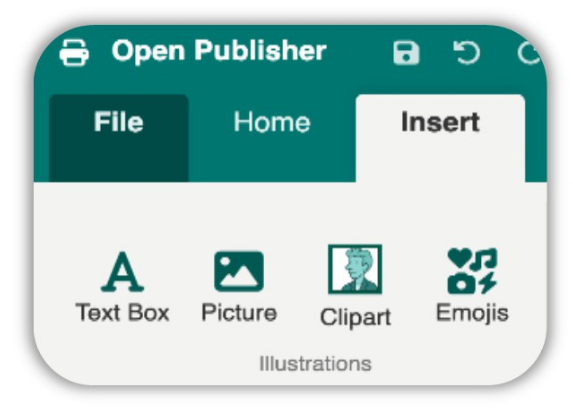Screen dimensions: 573x410
Task: Open Clipart via the portrait thumbnail icon
Action: pyautogui.click(x=355, y=269)
